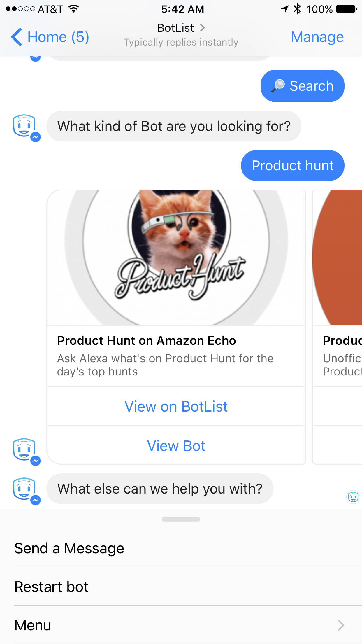Viewport: 362px width, 644px height.
Task: Open the BotList title chevron
Action: coord(202,28)
